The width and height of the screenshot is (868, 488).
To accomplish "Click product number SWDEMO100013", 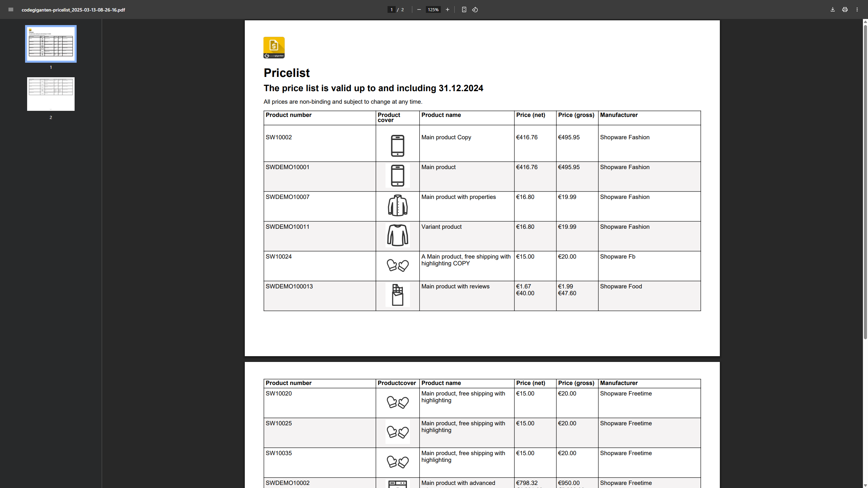I will tap(289, 286).
